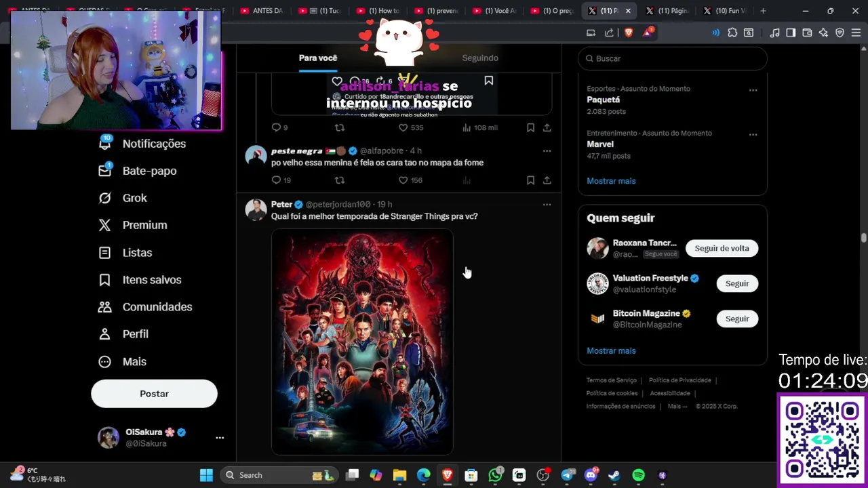Viewport: 868px width, 488px height.
Task: Open Termos de Serviço link
Action: pos(611,380)
